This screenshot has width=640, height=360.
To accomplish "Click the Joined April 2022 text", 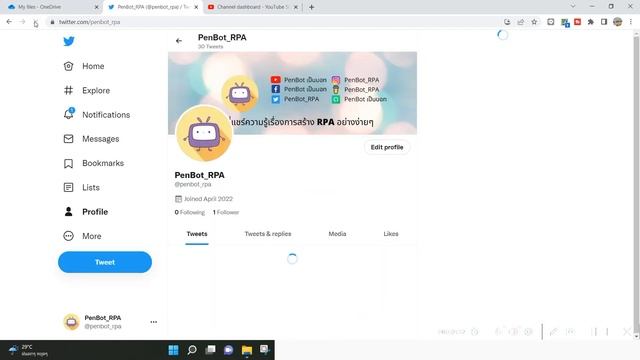I will (x=208, y=199).
